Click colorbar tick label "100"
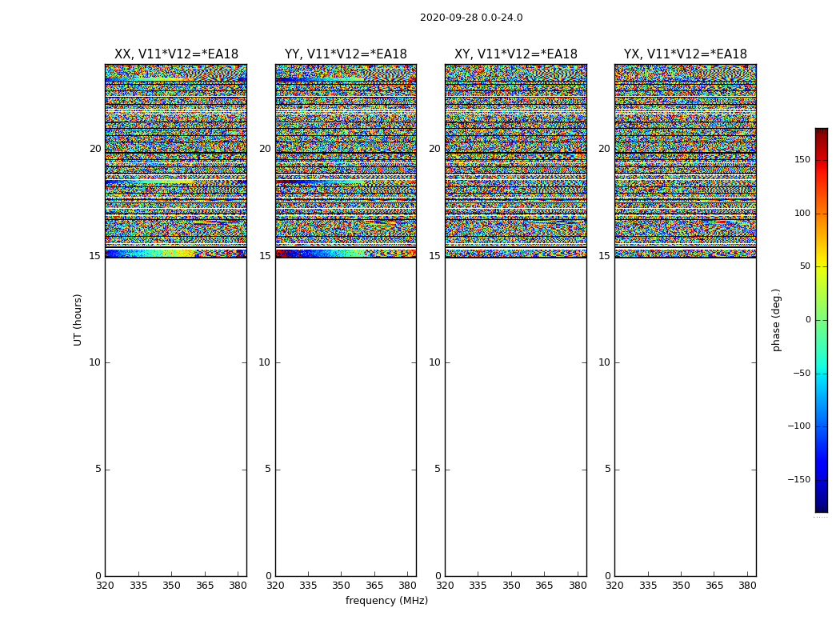This screenshot has height=640, width=840. point(802,213)
